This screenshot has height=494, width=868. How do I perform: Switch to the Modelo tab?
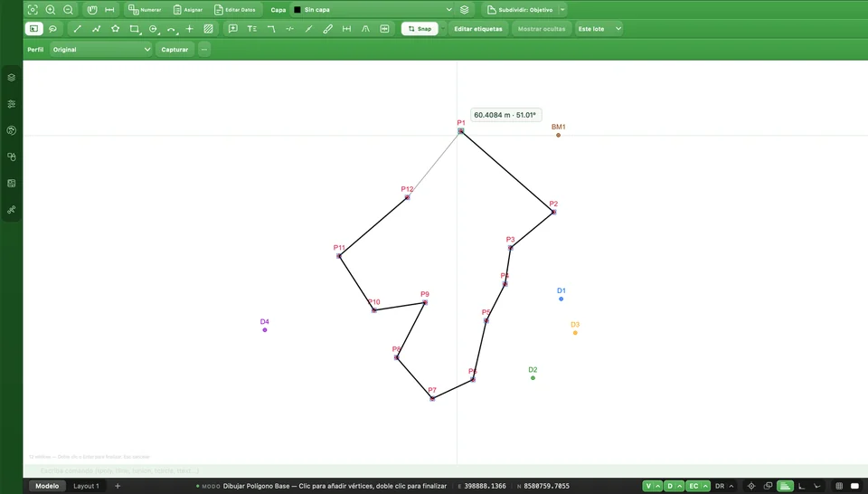click(x=47, y=486)
